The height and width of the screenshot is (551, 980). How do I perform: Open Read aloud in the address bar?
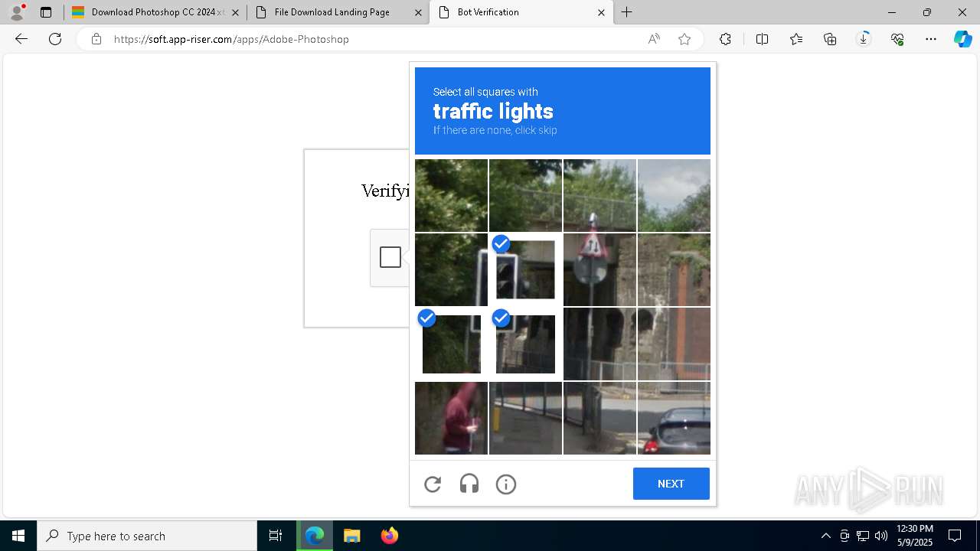(654, 39)
